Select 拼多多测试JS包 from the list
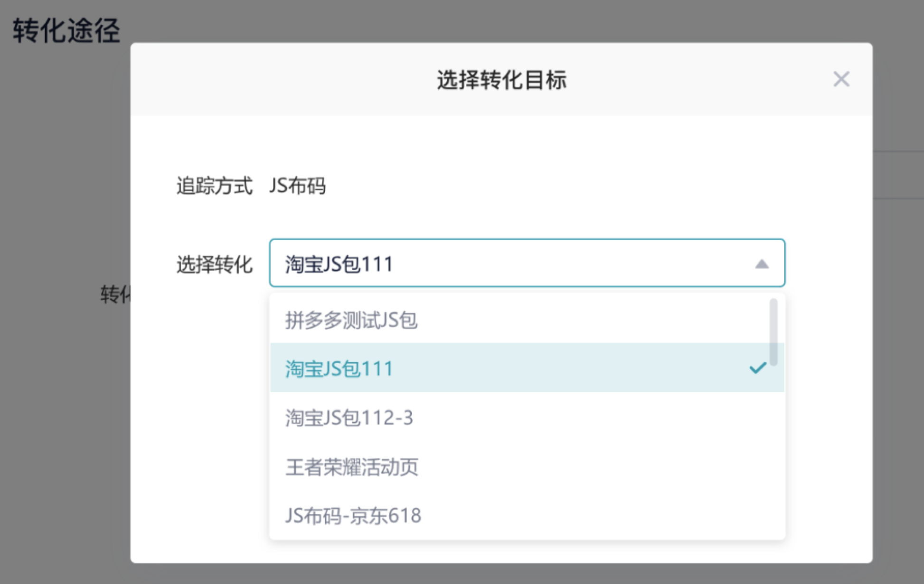The image size is (924, 584). pos(352,321)
